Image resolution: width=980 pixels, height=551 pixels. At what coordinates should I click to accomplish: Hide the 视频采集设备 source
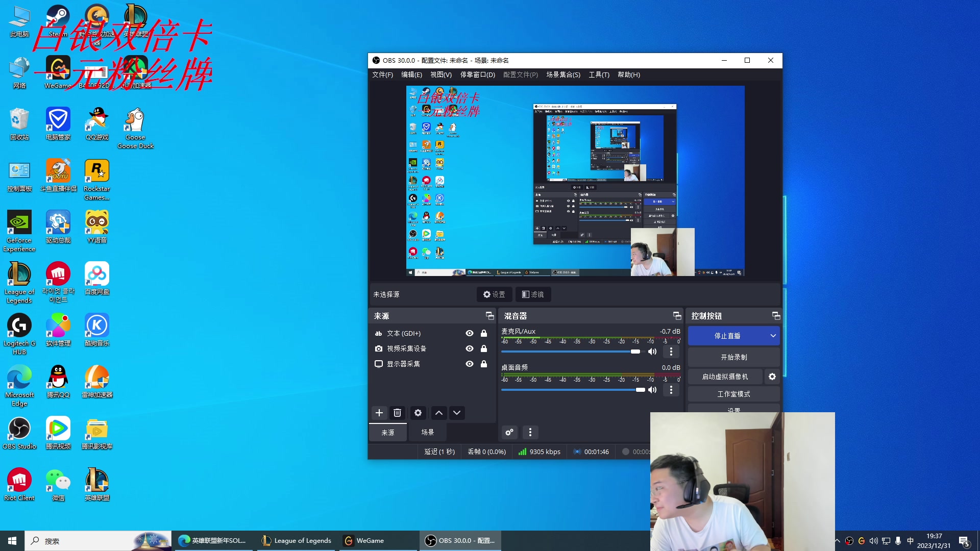coord(470,348)
